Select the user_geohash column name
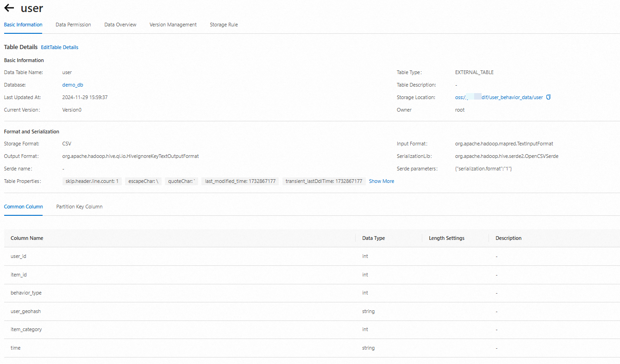The height and width of the screenshot is (364, 620). point(25,311)
